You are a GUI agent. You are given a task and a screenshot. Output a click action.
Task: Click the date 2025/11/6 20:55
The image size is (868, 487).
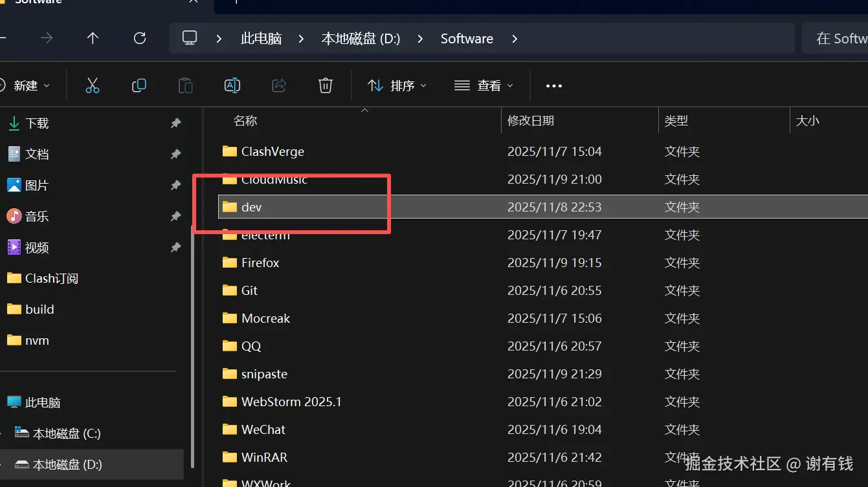555,290
